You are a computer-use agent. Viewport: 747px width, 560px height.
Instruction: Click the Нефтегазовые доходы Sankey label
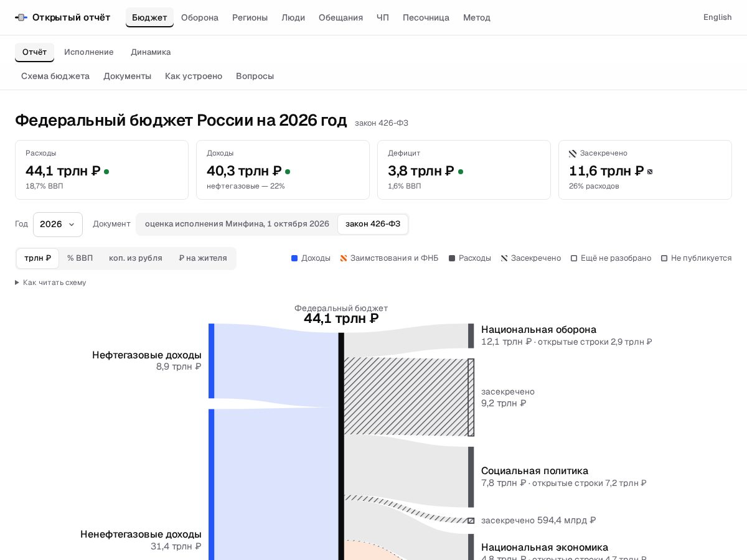coord(147,355)
